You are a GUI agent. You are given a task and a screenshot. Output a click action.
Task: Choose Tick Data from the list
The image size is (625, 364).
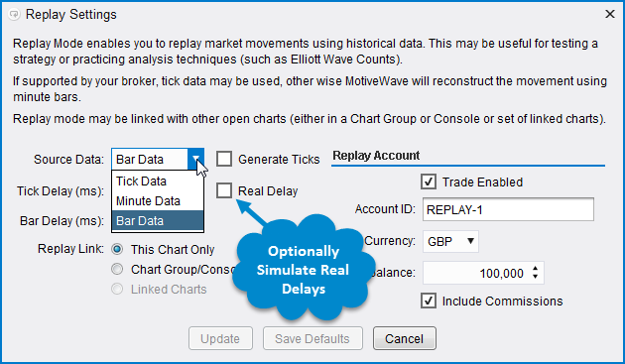[158, 181]
